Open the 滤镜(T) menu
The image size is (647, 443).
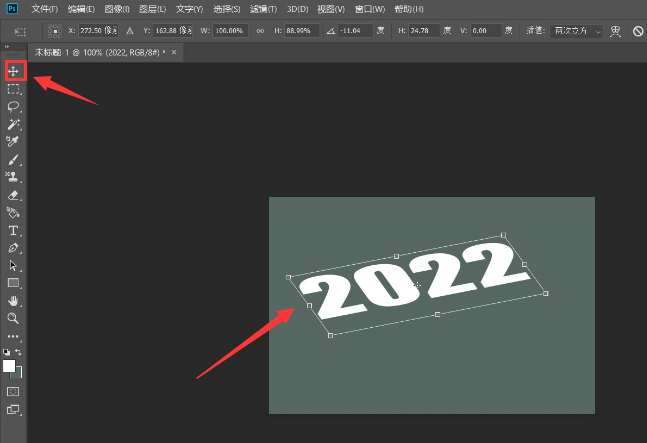point(262,9)
